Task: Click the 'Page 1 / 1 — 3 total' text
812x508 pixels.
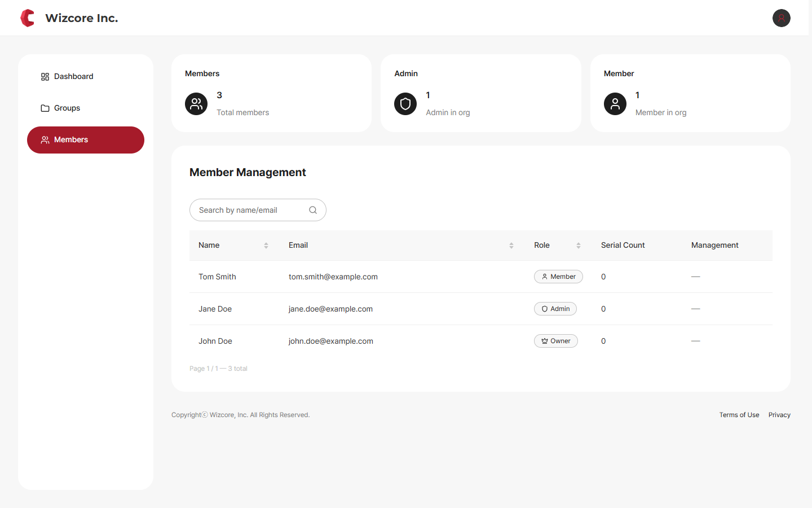Action: (219, 369)
